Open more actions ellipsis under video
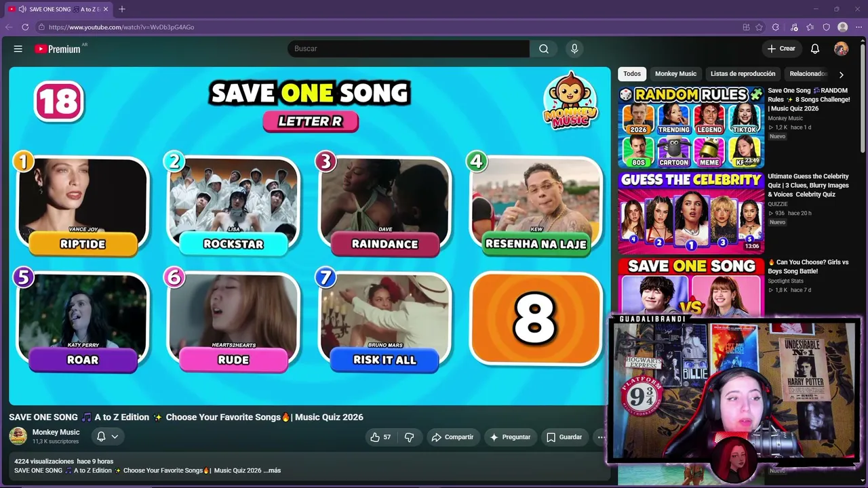868x488 pixels. coord(601,437)
